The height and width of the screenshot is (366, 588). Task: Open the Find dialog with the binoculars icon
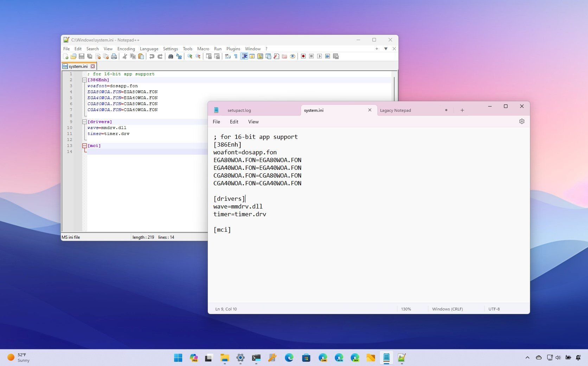171,56
